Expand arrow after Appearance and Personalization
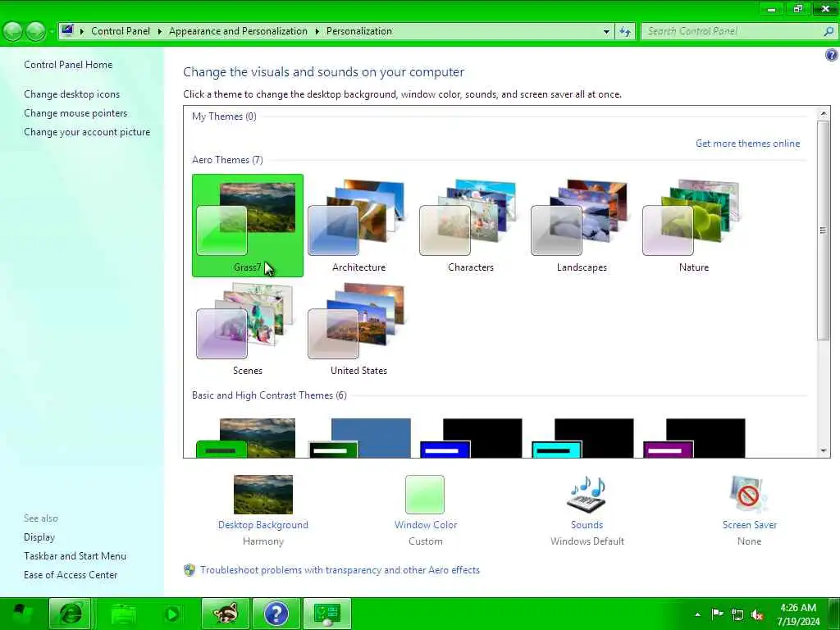 point(317,32)
